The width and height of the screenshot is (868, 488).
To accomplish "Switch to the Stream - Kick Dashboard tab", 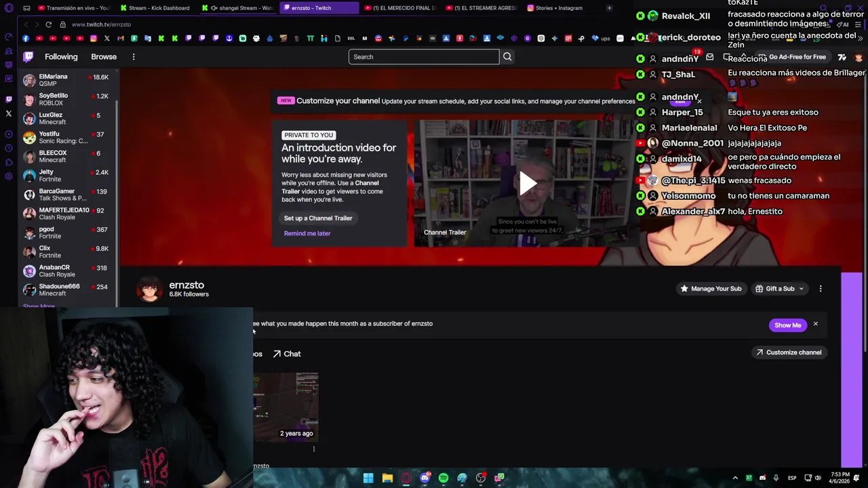I will pos(156,8).
